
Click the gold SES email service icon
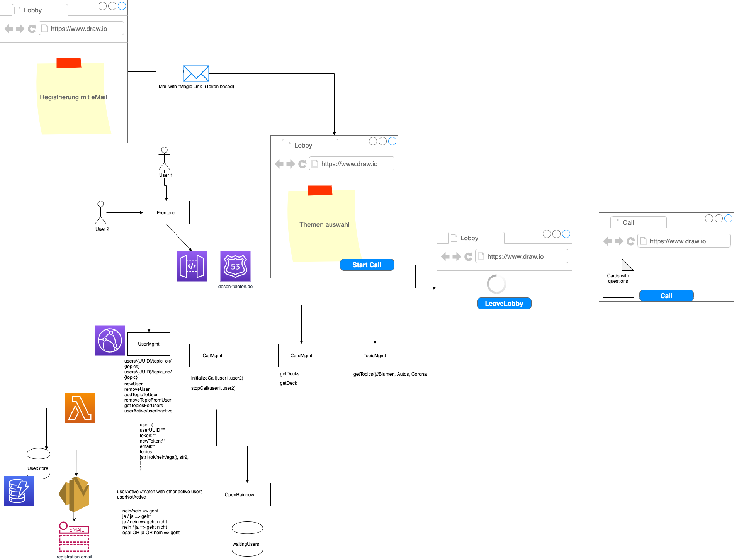click(x=74, y=494)
